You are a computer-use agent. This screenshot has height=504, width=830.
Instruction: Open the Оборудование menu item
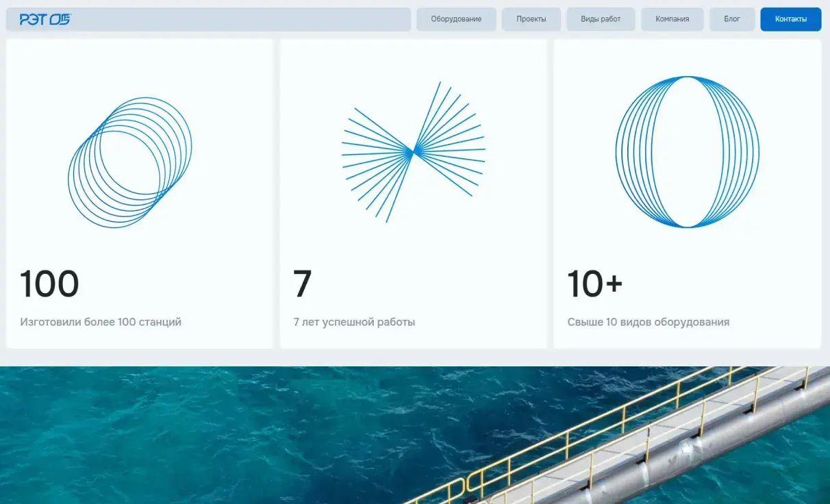[456, 19]
